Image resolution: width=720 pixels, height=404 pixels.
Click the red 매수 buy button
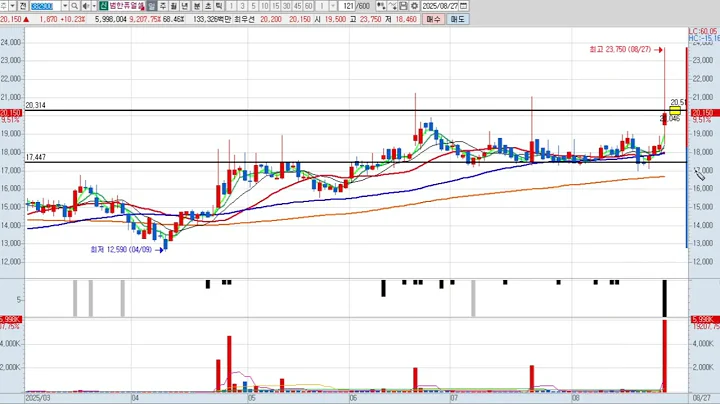point(433,19)
